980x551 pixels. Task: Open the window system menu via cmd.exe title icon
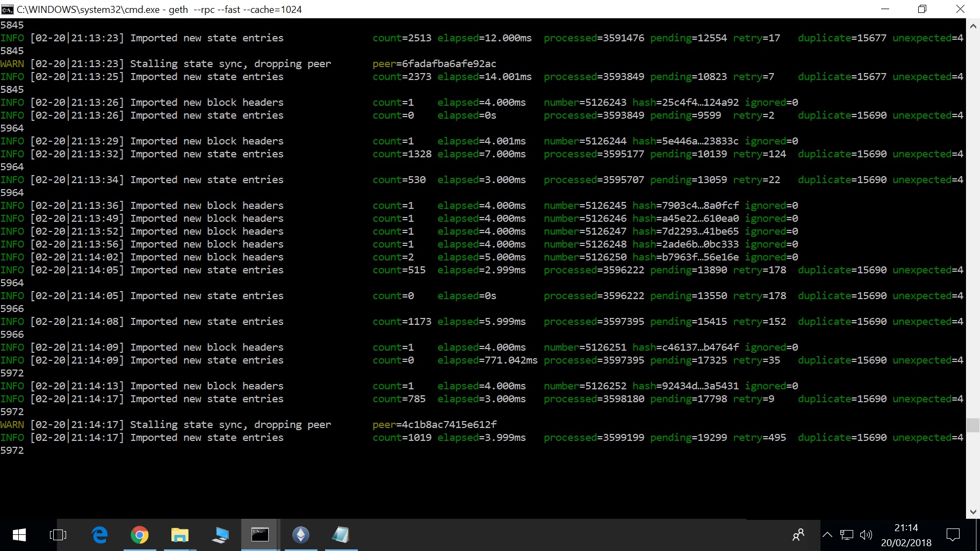pyautogui.click(x=7, y=9)
